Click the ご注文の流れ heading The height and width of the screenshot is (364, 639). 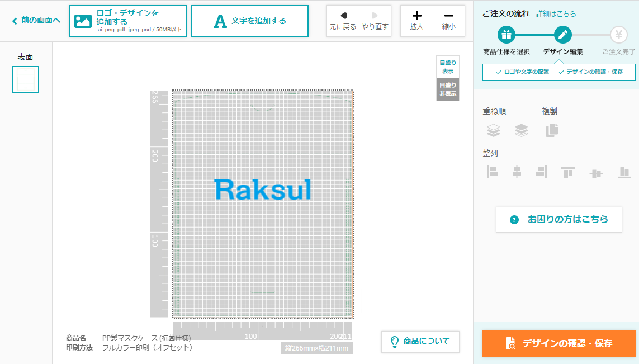506,13
